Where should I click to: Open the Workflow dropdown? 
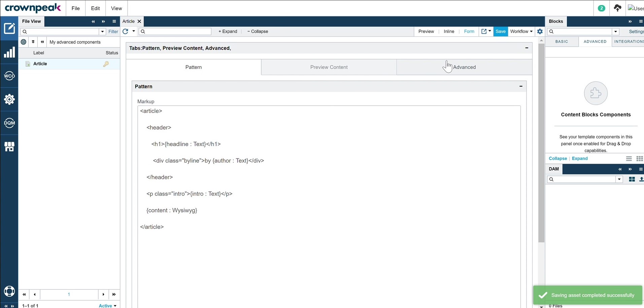[x=521, y=31]
